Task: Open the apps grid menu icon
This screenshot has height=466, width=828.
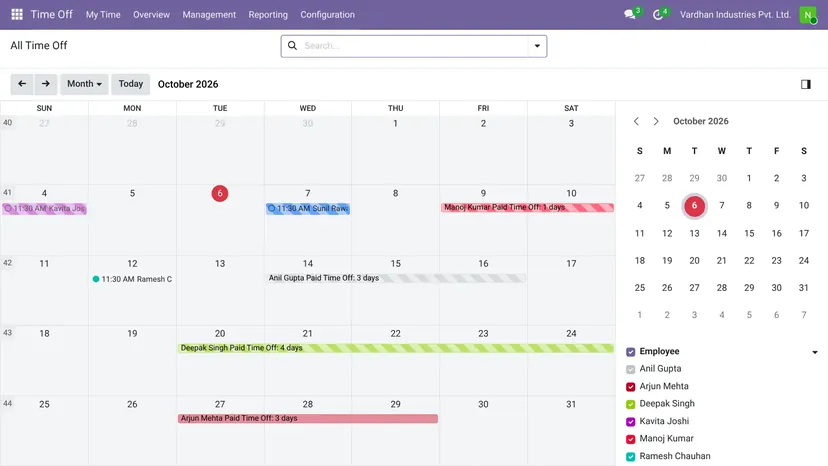Action: point(17,14)
